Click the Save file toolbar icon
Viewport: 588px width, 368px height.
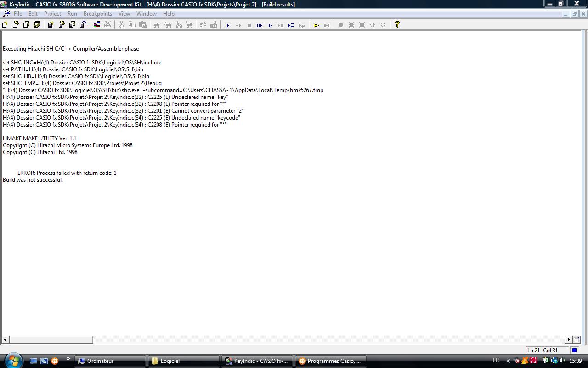(72, 25)
